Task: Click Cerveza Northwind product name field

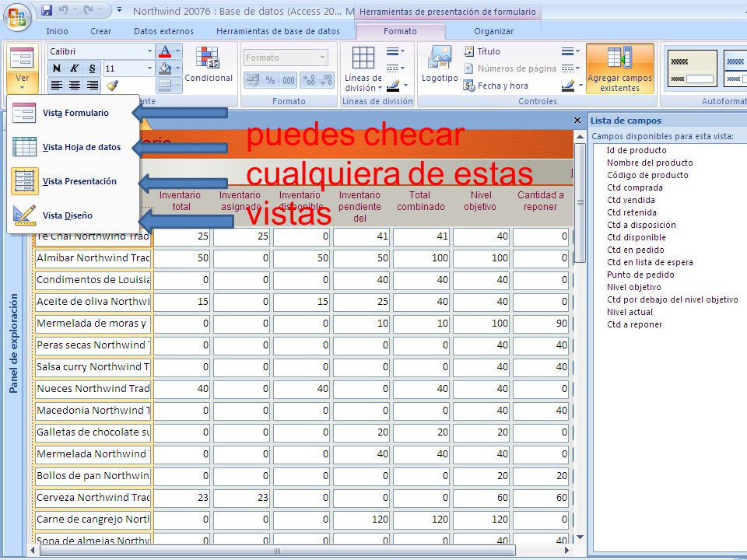Action: tap(93, 498)
